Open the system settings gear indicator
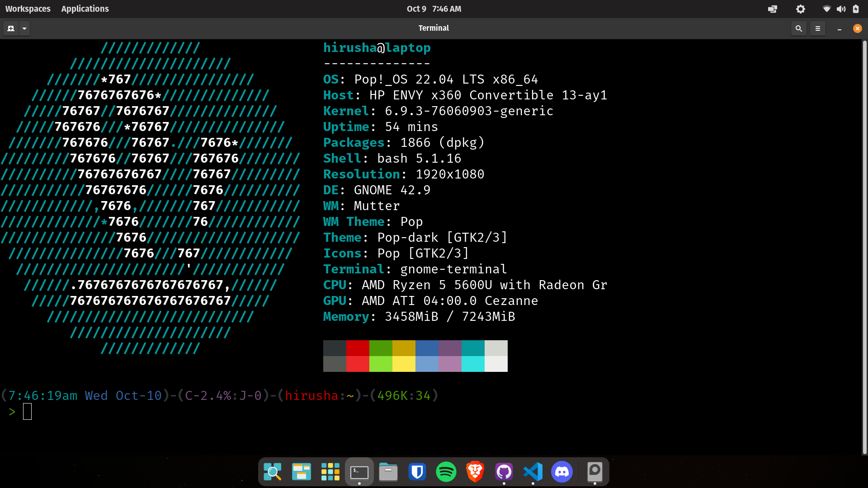This screenshot has height=488, width=868. pos(801,9)
